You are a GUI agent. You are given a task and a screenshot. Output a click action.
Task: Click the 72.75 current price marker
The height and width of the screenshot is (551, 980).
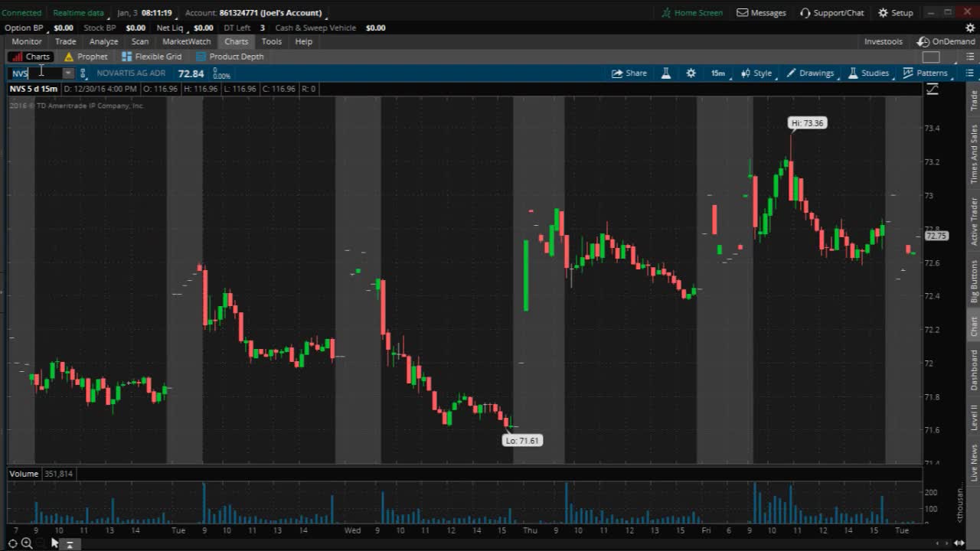click(x=937, y=236)
